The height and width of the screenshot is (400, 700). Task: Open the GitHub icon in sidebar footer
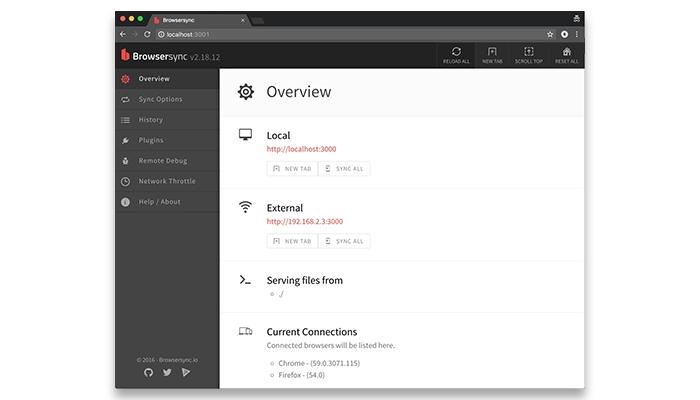tap(149, 372)
